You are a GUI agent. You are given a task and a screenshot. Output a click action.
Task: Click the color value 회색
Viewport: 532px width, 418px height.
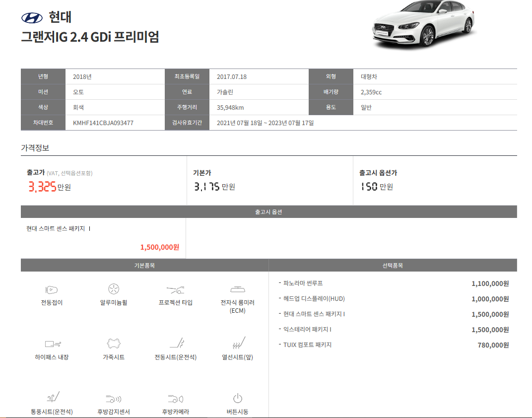(78, 107)
